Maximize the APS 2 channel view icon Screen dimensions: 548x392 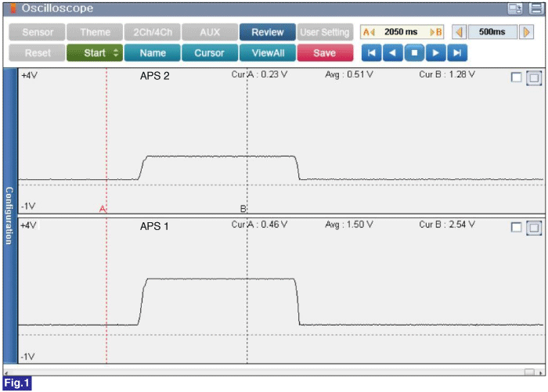pos(534,77)
